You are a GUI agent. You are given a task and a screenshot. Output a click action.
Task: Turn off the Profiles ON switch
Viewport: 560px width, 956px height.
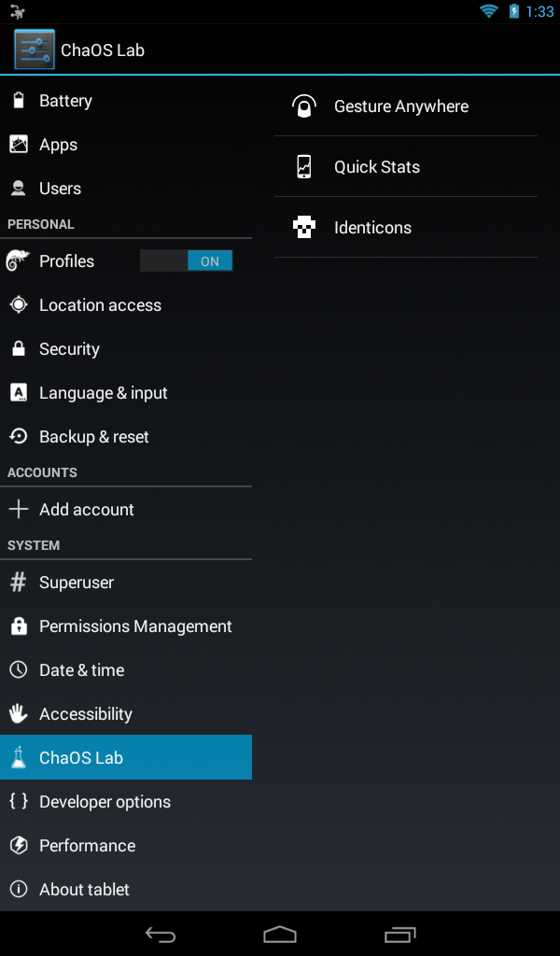pyautogui.click(x=187, y=261)
